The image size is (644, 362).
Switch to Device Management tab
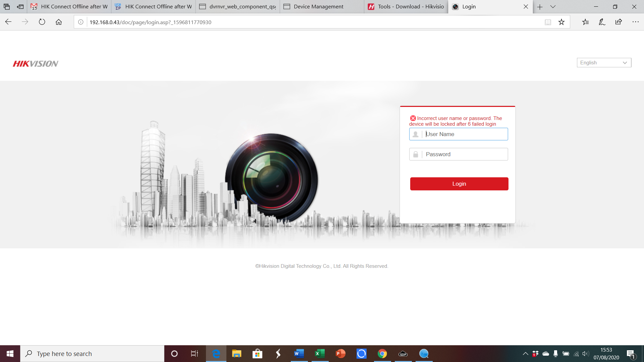[322, 7]
